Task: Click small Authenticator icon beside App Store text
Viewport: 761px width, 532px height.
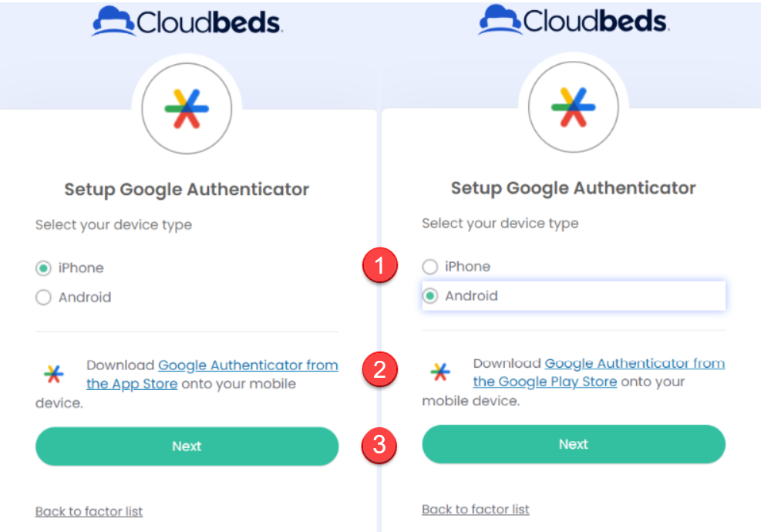Action: click(53, 374)
